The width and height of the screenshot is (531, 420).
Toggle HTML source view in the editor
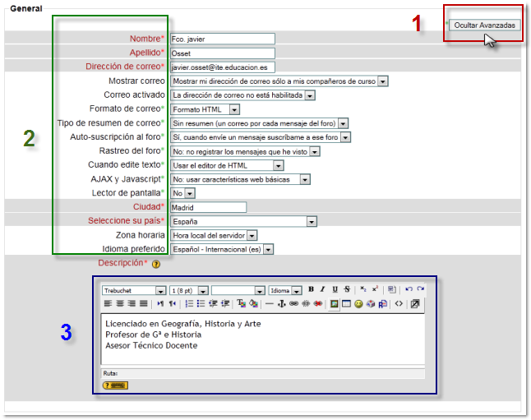tap(399, 303)
